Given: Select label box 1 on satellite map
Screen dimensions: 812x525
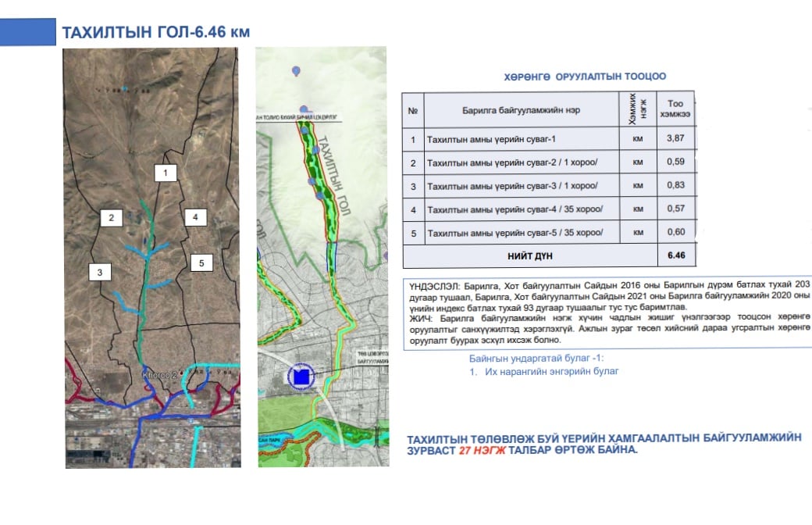Looking at the screenshot, I should point(165,173).
